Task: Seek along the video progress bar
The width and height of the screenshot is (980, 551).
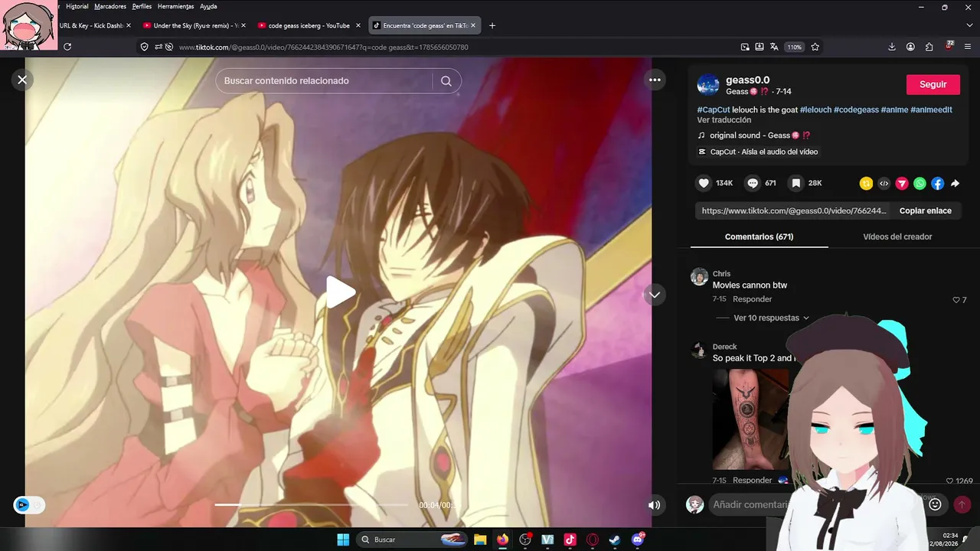Action: tap(312, 505)
